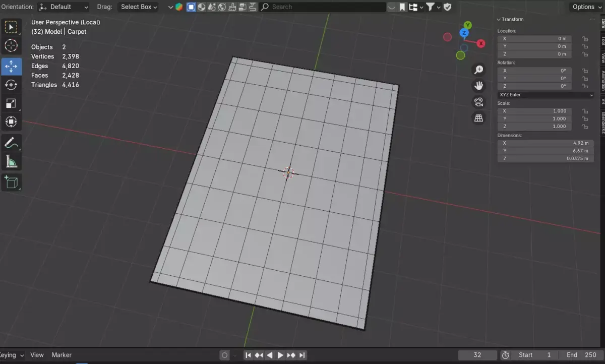Jump to previous keyframe
Screen dimensions: 605x364
259,355
